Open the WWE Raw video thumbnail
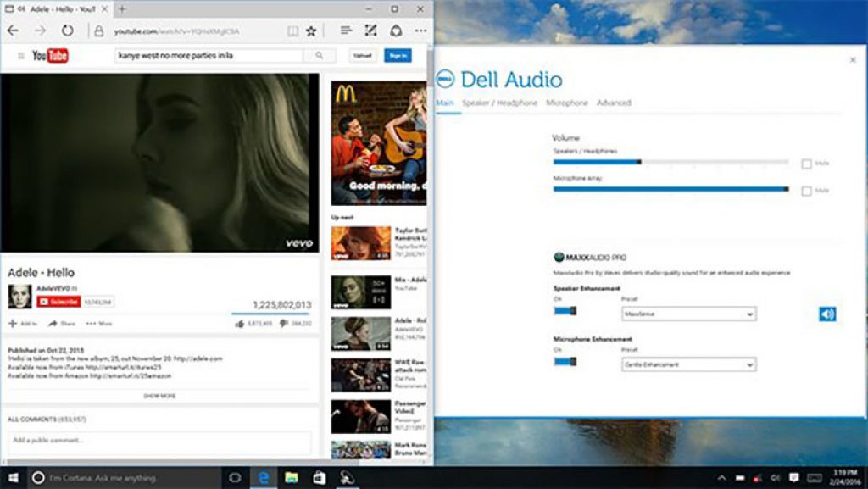The width and height of the screenshot is (868, 489). (x=361, y=375)
